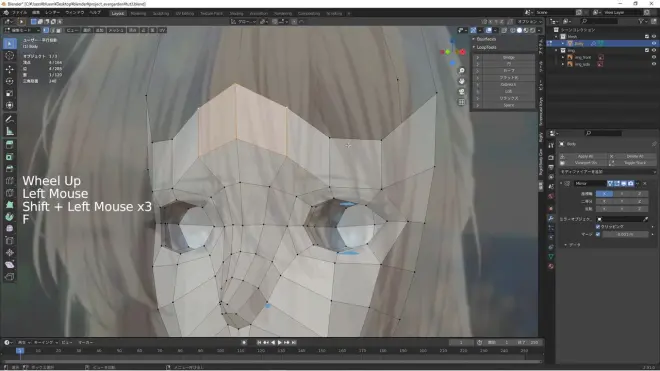Select the Scale tool
Viewport: 660px width, 371px height.
[10, 93]
